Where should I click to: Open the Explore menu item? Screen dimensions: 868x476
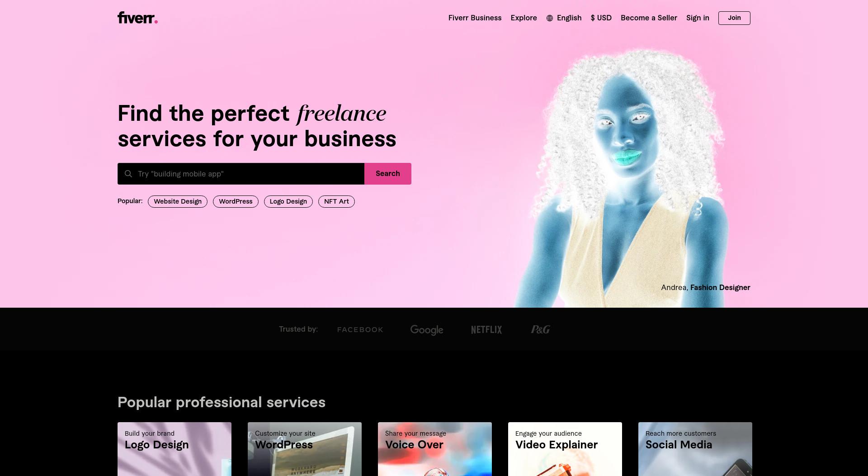[x=524, y=18]
